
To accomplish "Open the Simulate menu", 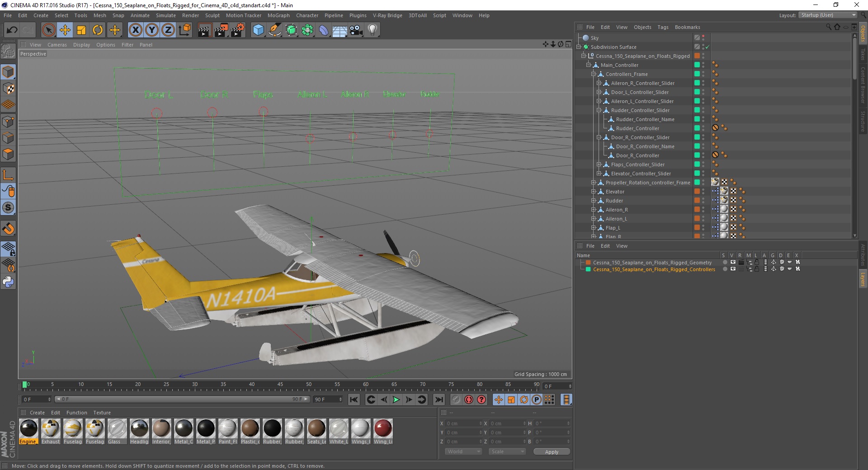I will point(166,15).
